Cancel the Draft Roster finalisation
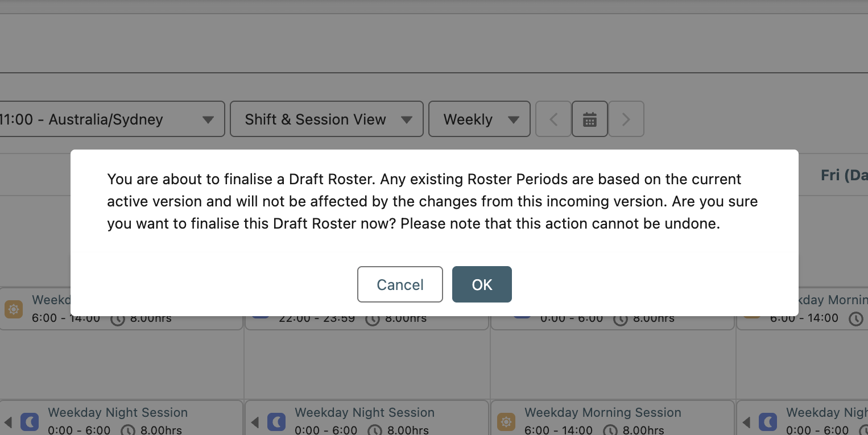This screenshot has height=435, width=868. click(400, 284)
